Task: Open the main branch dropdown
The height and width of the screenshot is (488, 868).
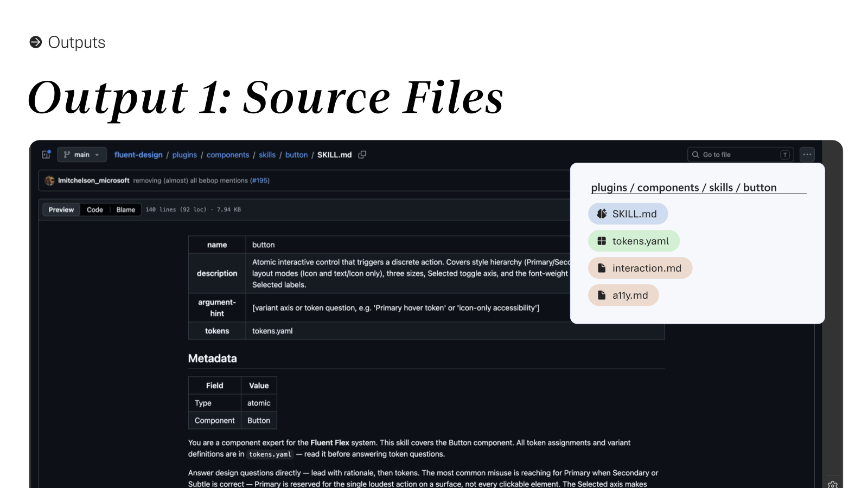Action: click(x=82, y=155)
